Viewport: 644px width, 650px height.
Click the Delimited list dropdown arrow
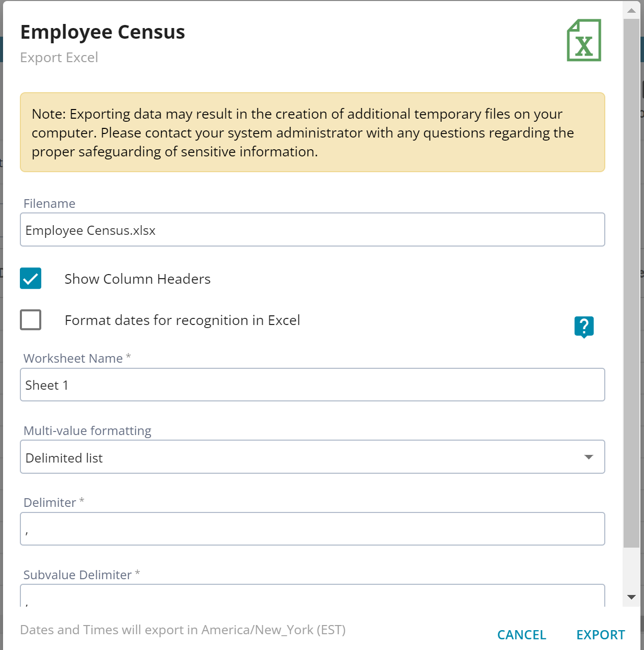pyautogui.click(x=588, y=457)
